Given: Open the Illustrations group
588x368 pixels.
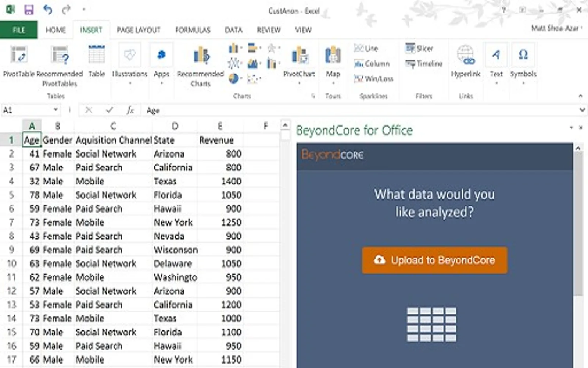Looking at the screenshot, I should (130, 64).
